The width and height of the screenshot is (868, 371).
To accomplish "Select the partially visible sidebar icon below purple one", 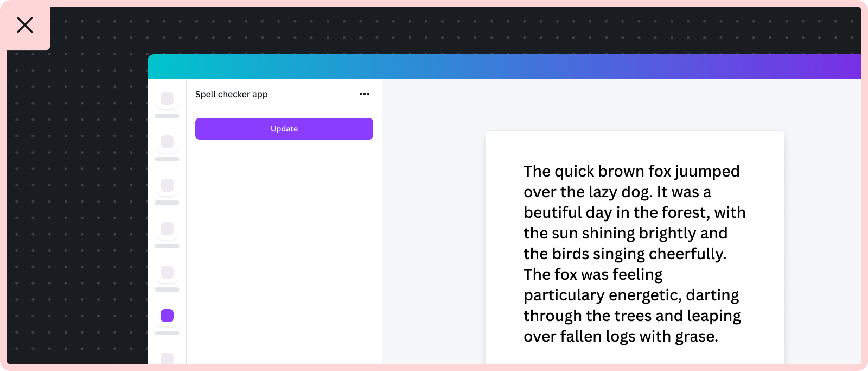I will [167, 359].
